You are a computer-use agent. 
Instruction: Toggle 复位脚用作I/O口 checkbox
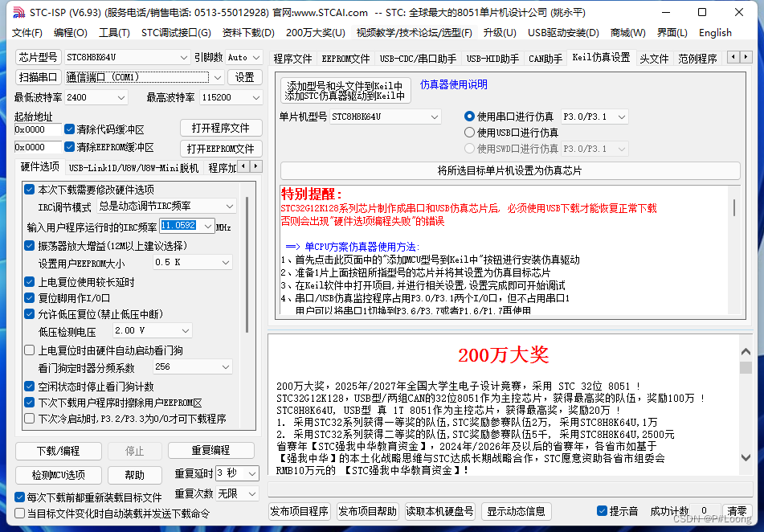29,298
